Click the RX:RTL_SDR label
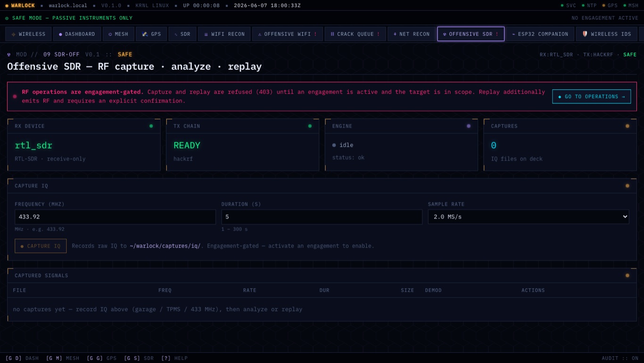The width and height of the screenshot is (644, 363). click(x=556, y=55)
